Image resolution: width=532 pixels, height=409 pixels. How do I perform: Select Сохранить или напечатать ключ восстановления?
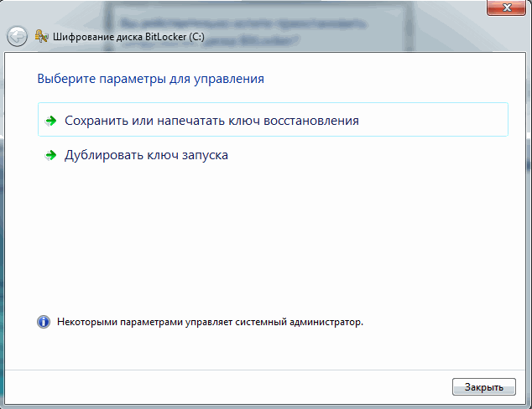(211, 121)
